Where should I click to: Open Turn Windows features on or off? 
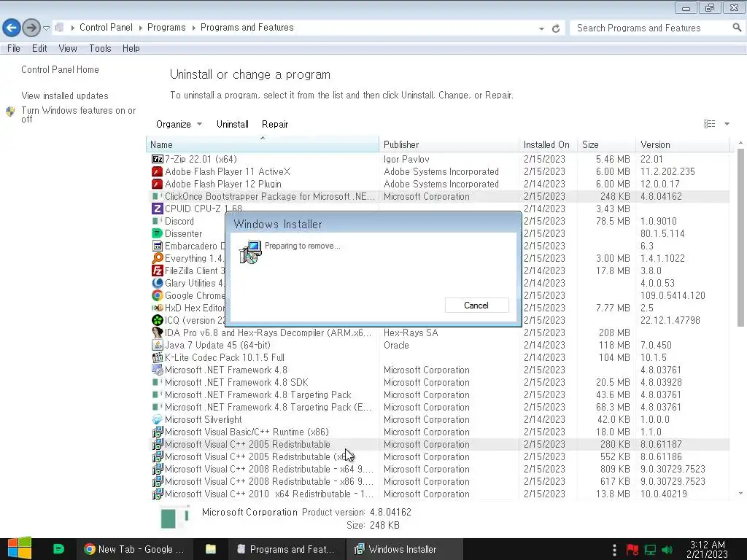[79, 114]
